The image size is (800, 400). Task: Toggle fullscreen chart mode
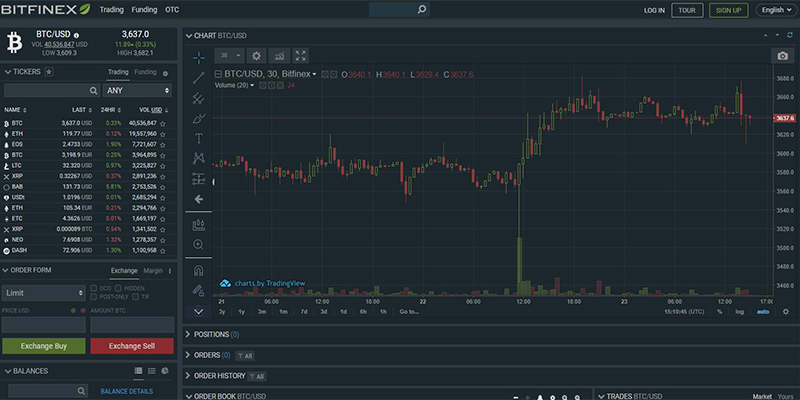coord(301,56)
